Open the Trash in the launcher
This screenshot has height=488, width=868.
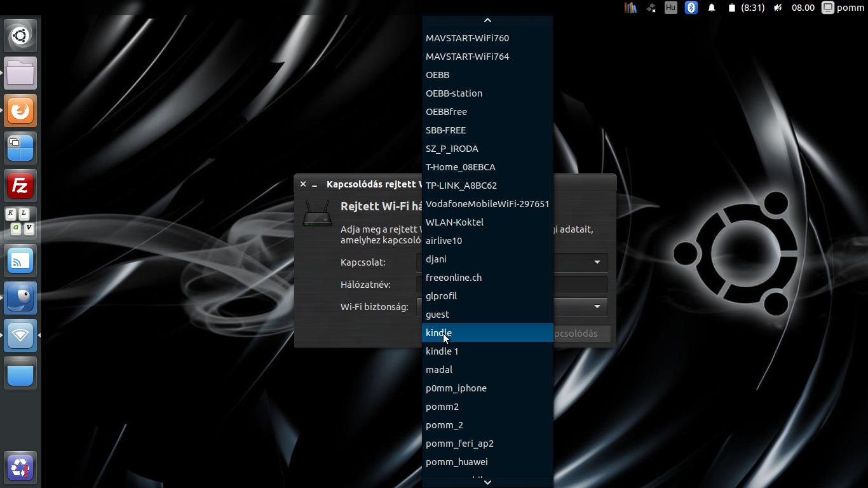(20, 468)
